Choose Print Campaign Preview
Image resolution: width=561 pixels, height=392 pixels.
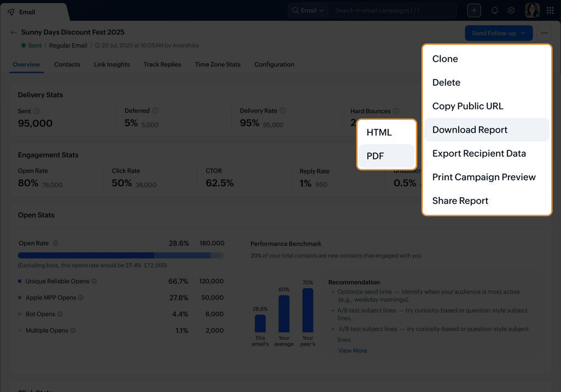click(x=487, y=177)
